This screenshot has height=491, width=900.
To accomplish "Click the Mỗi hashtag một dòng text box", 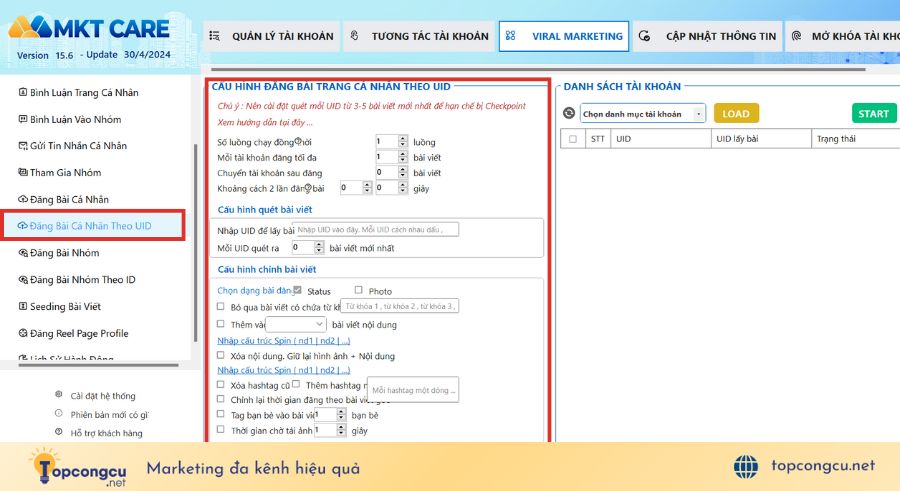I will pyautogui.click(x=413, y=389).
